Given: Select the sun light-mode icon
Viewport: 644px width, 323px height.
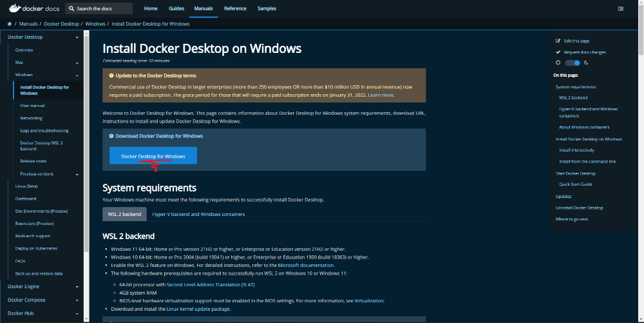Looking at the screenshot, I should coord(558,63).
